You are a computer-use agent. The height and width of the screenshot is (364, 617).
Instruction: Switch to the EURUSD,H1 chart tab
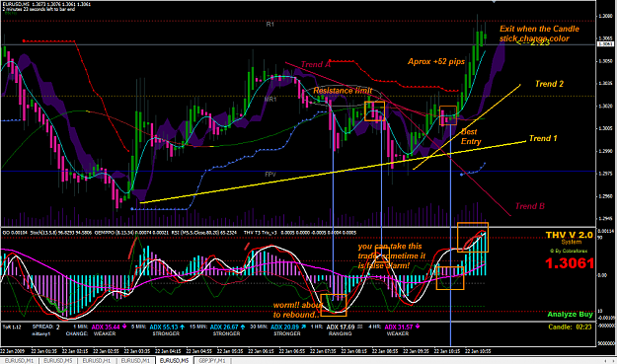97,360
